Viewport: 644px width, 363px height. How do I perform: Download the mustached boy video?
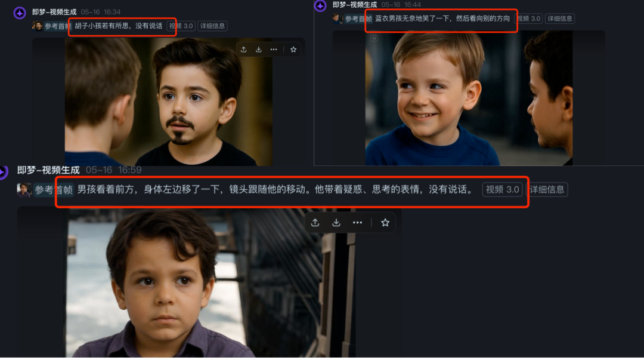coord(259,50)
